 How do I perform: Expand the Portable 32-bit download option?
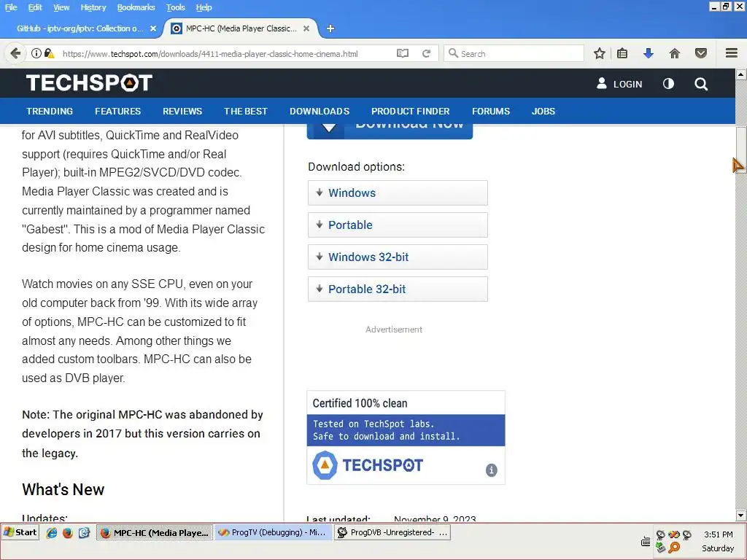(x=398, y=289)
